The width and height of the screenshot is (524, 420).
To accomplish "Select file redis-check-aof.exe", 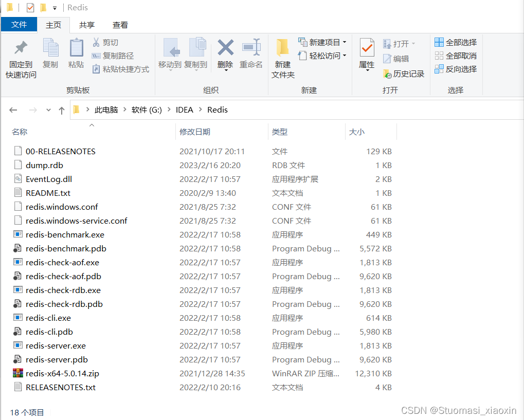I will [63, 262].
